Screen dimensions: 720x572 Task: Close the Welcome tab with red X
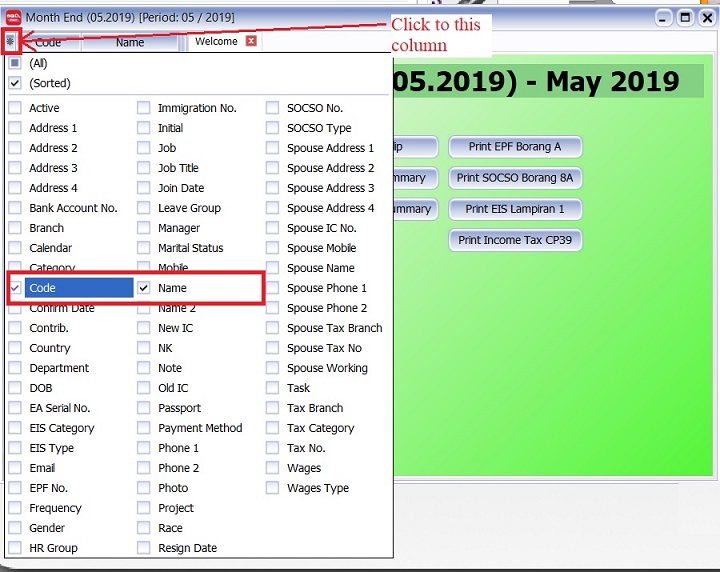[251, 41]
